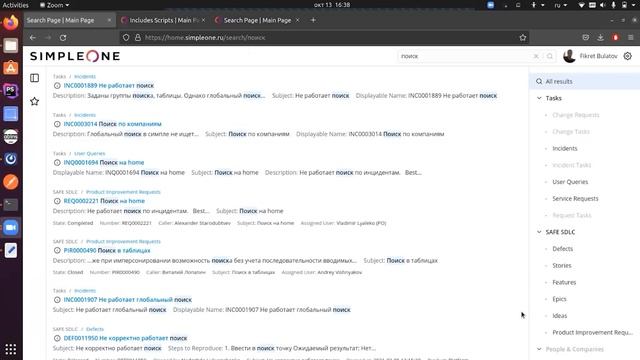Open SimpleOne settings gear
The height and width of the screenshot is (360, 640).
(x=628, y=56)
